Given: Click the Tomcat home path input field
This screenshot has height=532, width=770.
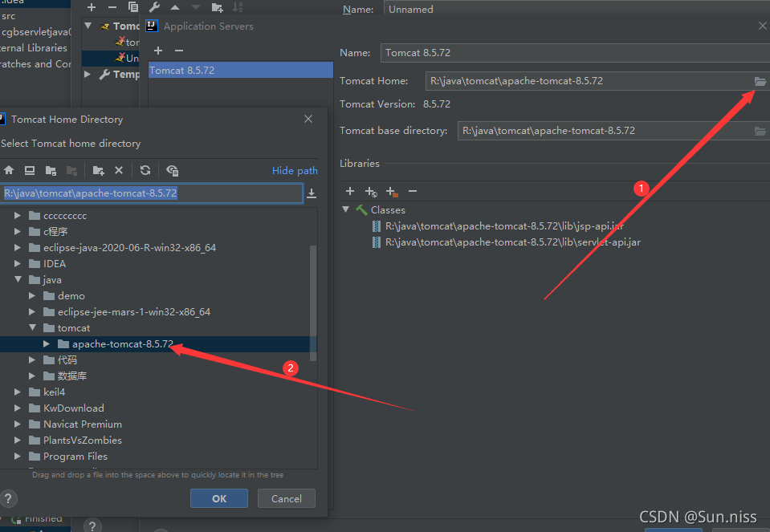Looking at the screenshot, I should [x=562, y=81].
